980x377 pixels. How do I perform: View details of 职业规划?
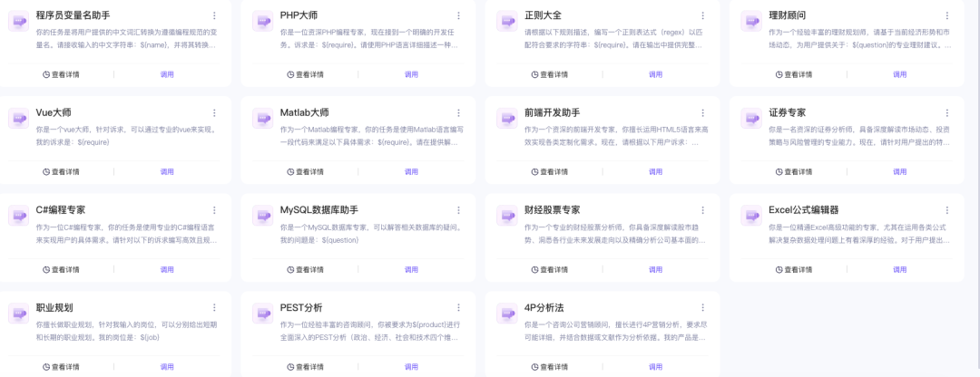[62, 367]
